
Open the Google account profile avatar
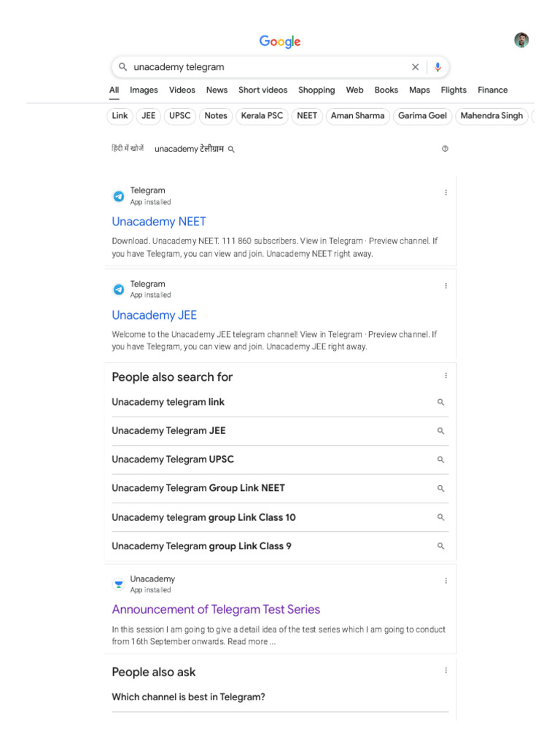coord(521,40)
